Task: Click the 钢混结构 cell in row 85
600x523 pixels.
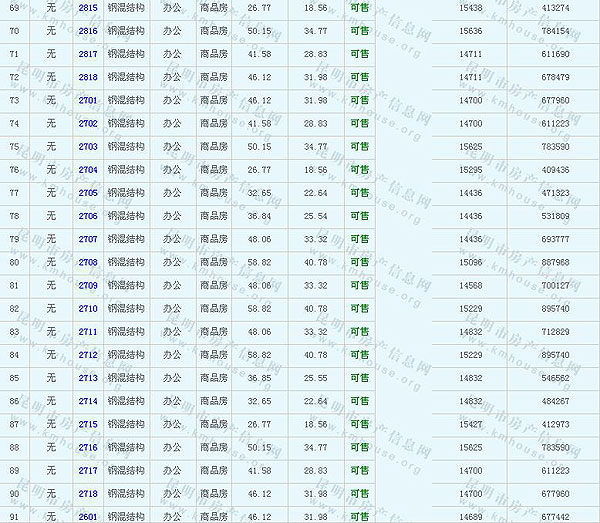Action: coord(126,378)
